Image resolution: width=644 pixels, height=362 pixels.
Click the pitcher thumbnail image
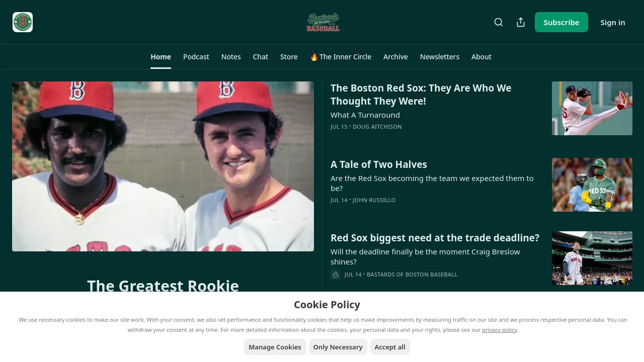coord(592,108)
